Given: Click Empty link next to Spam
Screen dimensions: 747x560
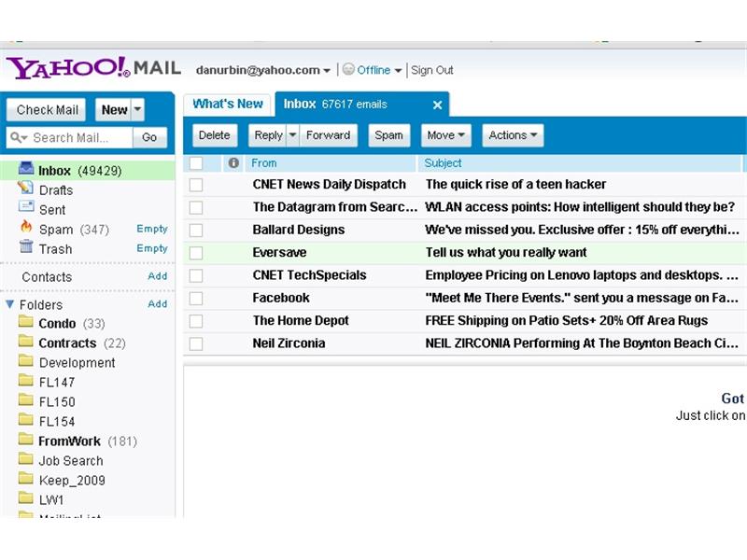Looking at the screenshot, I should pyautogui.click(x=152, y=229).
